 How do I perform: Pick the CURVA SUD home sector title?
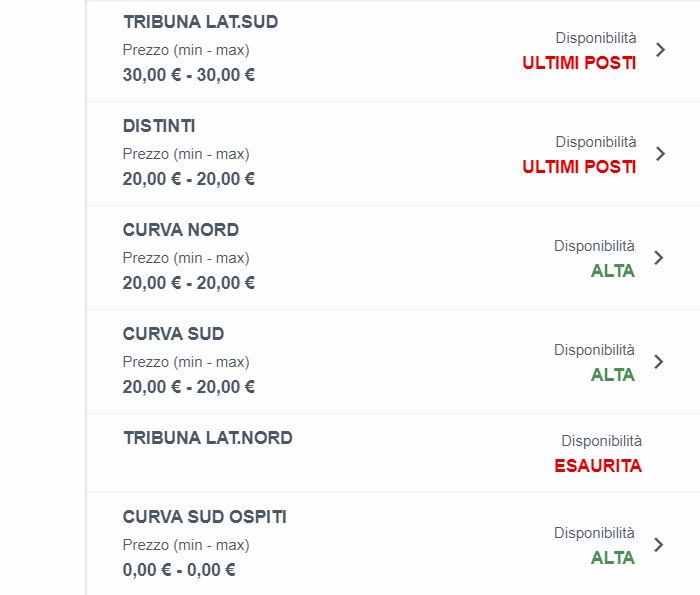point(173,334)
